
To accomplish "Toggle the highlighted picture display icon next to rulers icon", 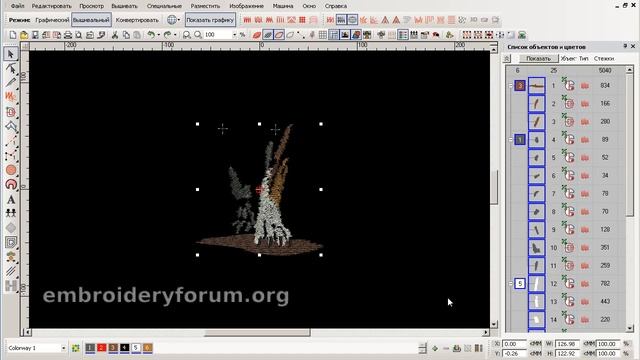I will click(345, 35).
